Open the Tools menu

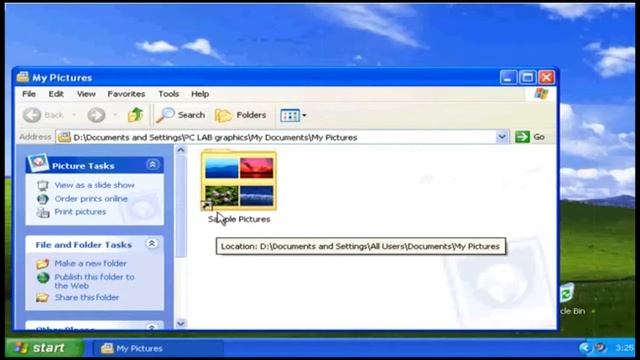(169, 94)
